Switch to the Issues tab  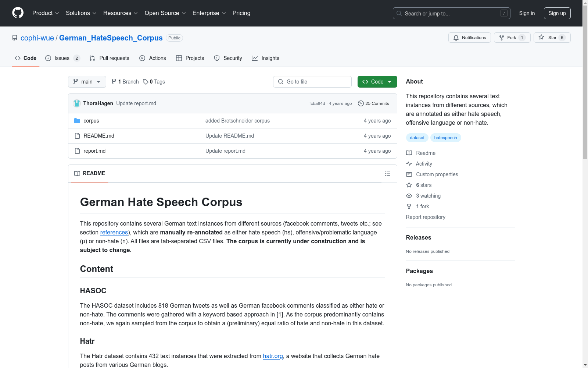[x=62, y=58]
